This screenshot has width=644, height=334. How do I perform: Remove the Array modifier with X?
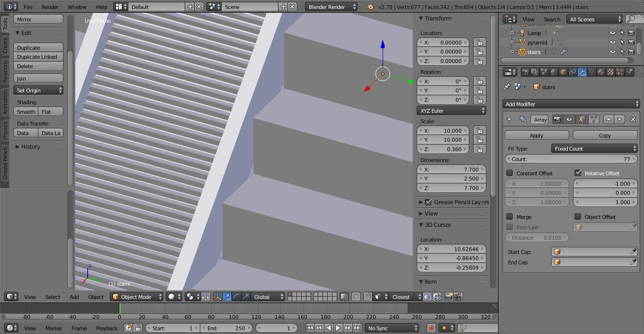633,119
